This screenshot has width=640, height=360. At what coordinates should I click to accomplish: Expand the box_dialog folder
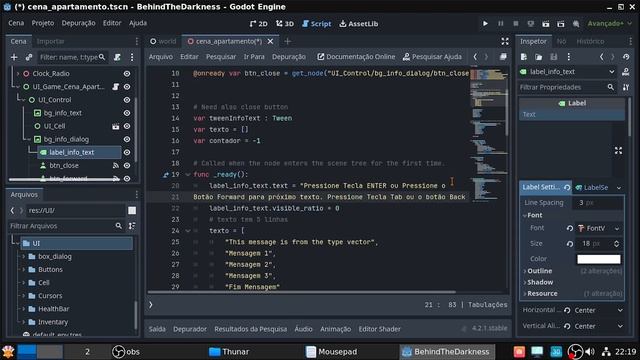point(24,256)
